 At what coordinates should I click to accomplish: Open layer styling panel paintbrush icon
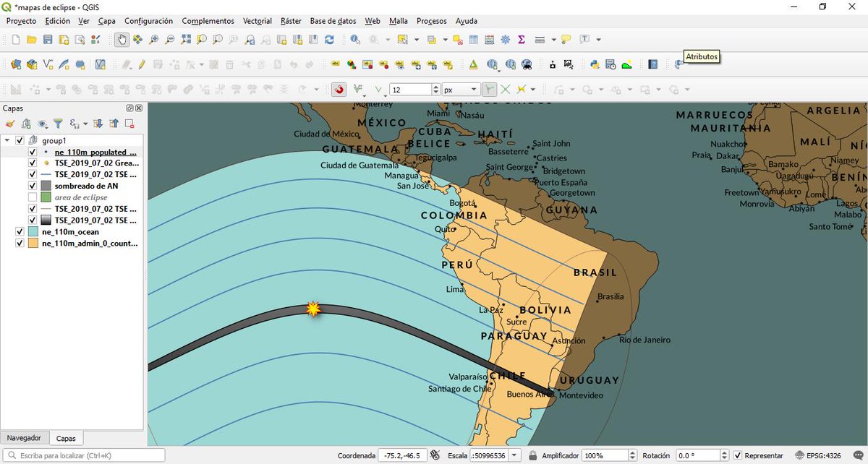click(x=9, y=124)
